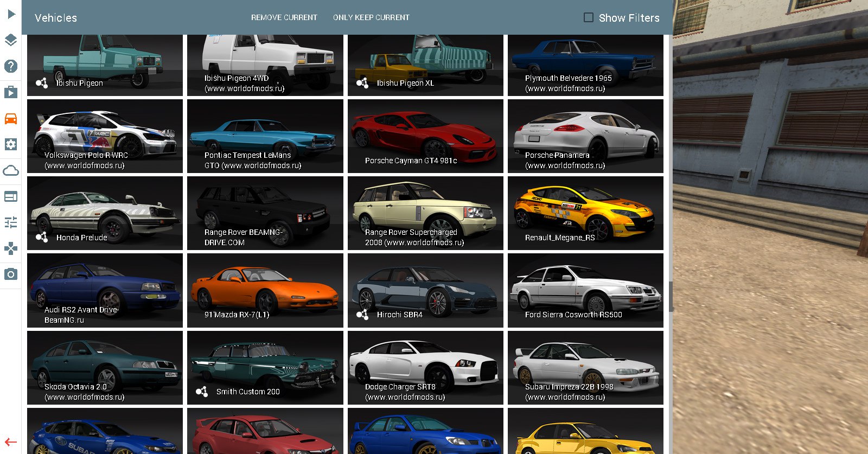
Task: Click configurations icon on Ibishu Pigeon
Action: [42, 83]
